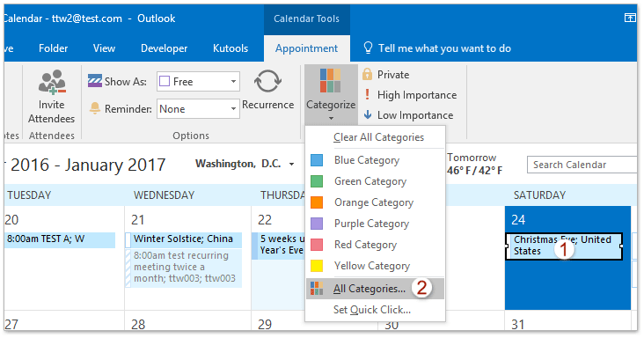Open the Recurrence settings icon
This screenshot has width=644, height=338.
click(x=267, y=81)
